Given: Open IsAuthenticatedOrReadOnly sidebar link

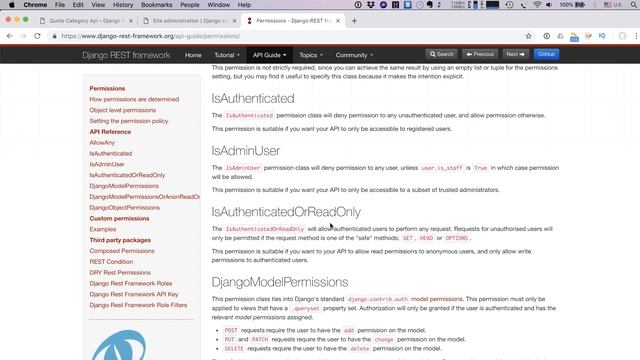Looking at the screenshot, I should pos(127,175).
